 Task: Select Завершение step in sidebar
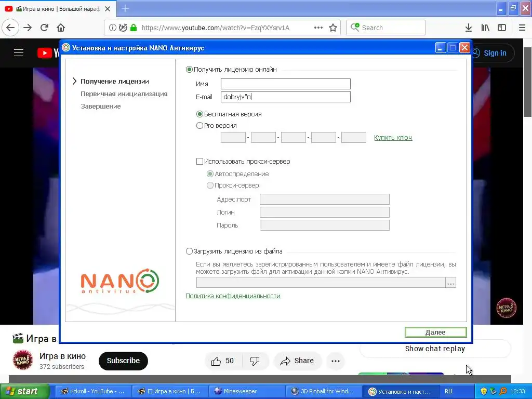pyautogui.click(x=100, y=107)
